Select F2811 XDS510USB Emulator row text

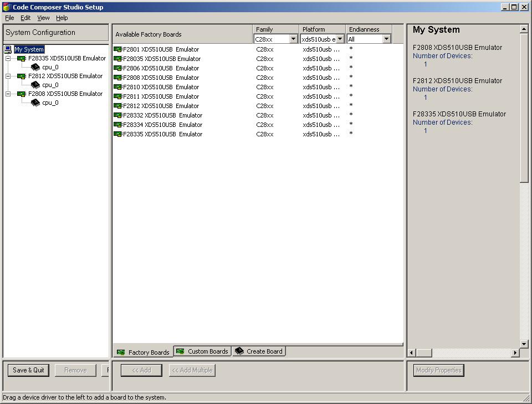(161, 96)
